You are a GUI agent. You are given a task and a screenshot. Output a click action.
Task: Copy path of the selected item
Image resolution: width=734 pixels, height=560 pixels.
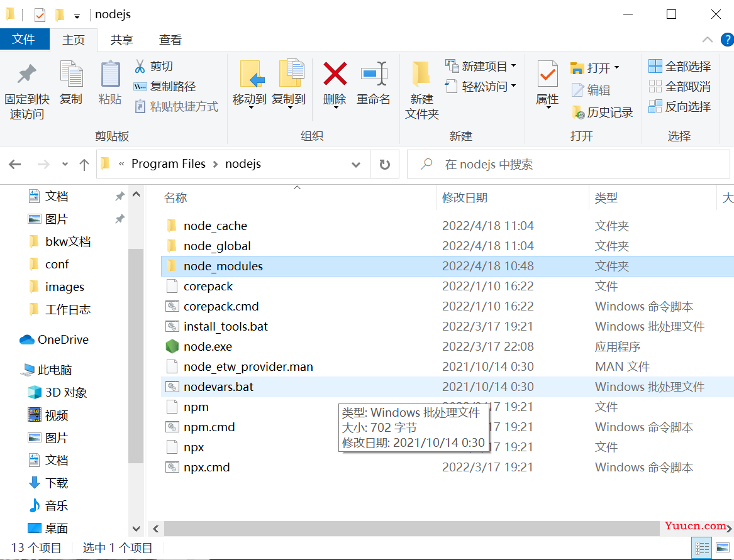point(164,87)
